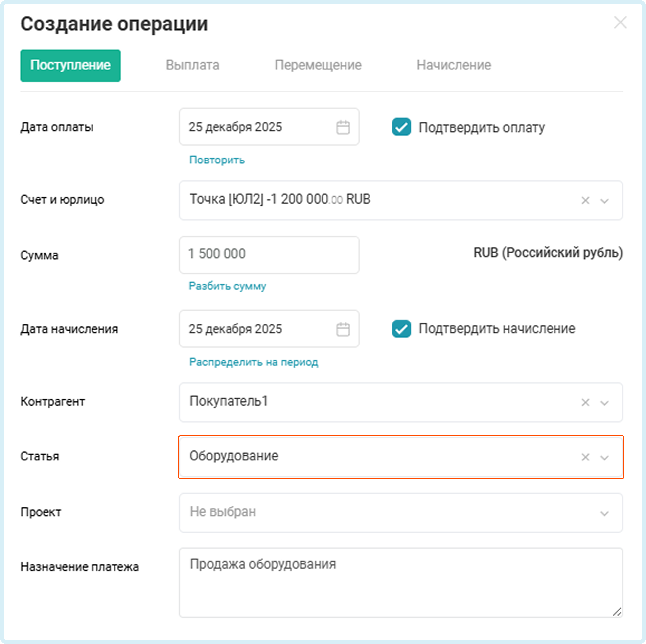Clear the Счет и юрлицо selection
This screenshot has height=644, width=646.
click(585, 200)
